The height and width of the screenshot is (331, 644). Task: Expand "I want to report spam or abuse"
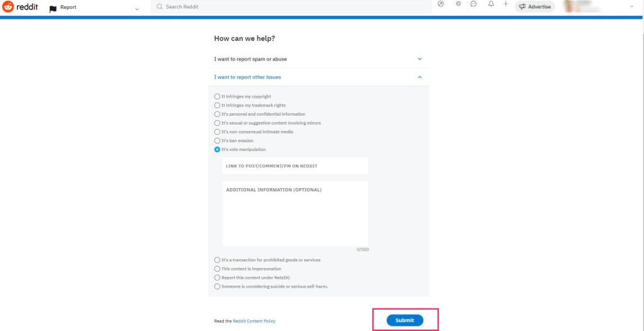pos(319,59)
